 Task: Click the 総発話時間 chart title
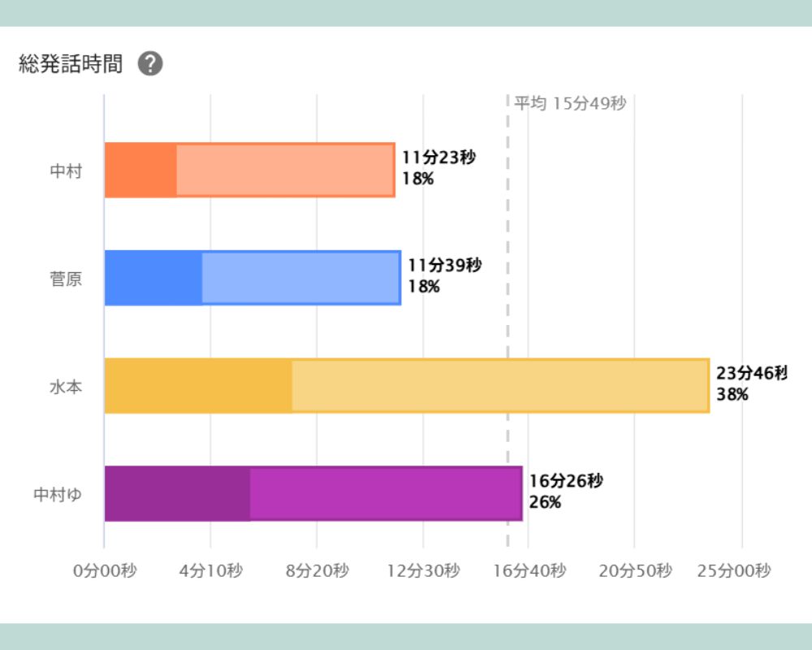71,64
